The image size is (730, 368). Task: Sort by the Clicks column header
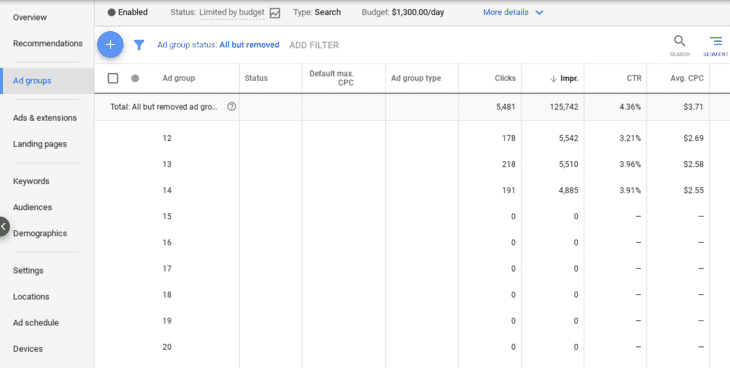tap(505, 78)
